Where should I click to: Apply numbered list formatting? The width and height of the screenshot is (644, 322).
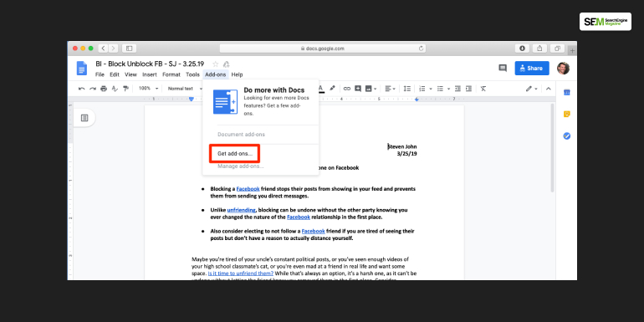click(422, 89)
